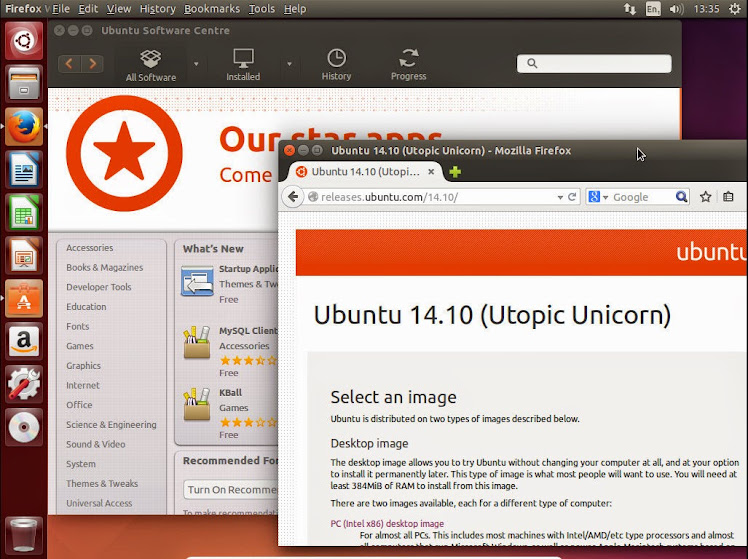This screenshot has width=748, height=559.
Task: Open the Firefox bookmarks list icon
Action: 728,197
